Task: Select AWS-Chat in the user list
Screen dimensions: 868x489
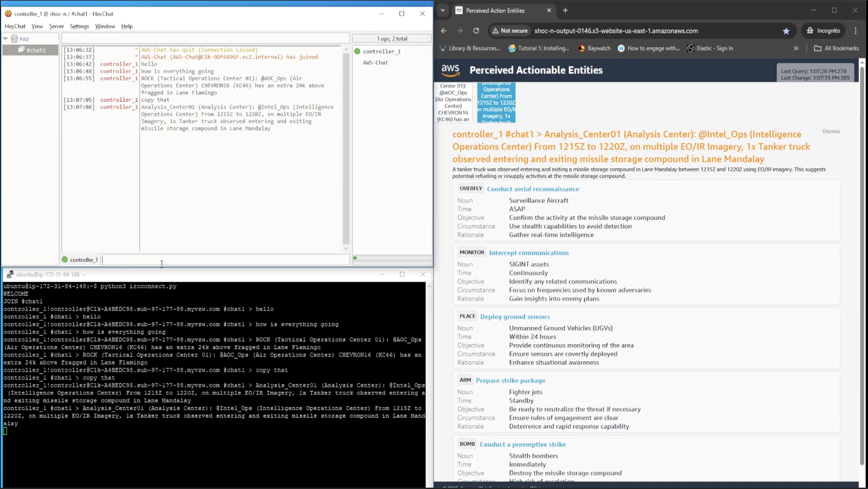Action: coord(375,63)
